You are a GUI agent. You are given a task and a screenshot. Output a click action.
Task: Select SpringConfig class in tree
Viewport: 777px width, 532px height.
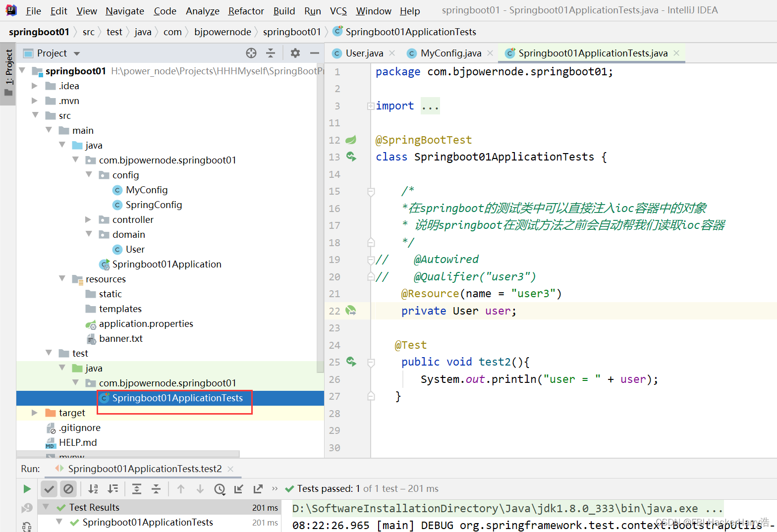pyautogui.click(x=154, y=205)
